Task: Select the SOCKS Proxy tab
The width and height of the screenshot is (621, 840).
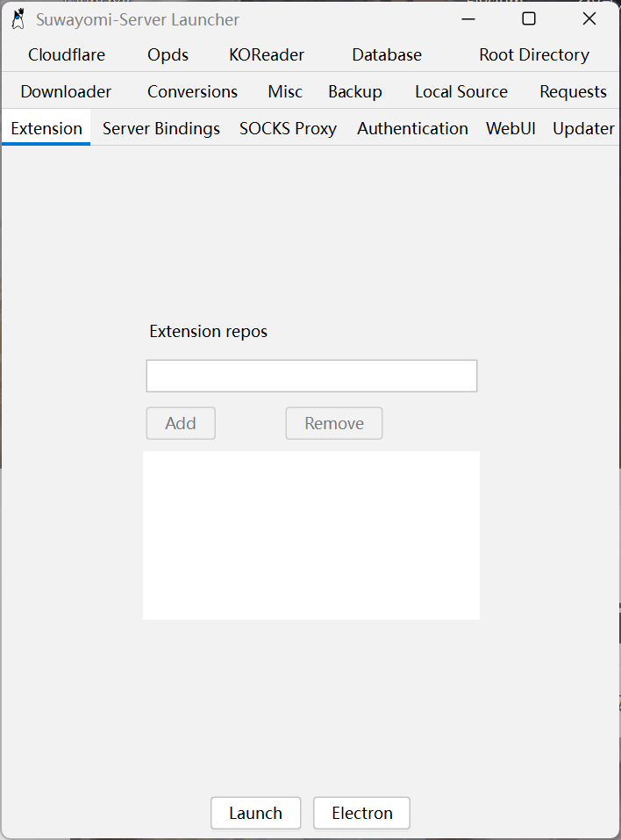Action: 288,128
